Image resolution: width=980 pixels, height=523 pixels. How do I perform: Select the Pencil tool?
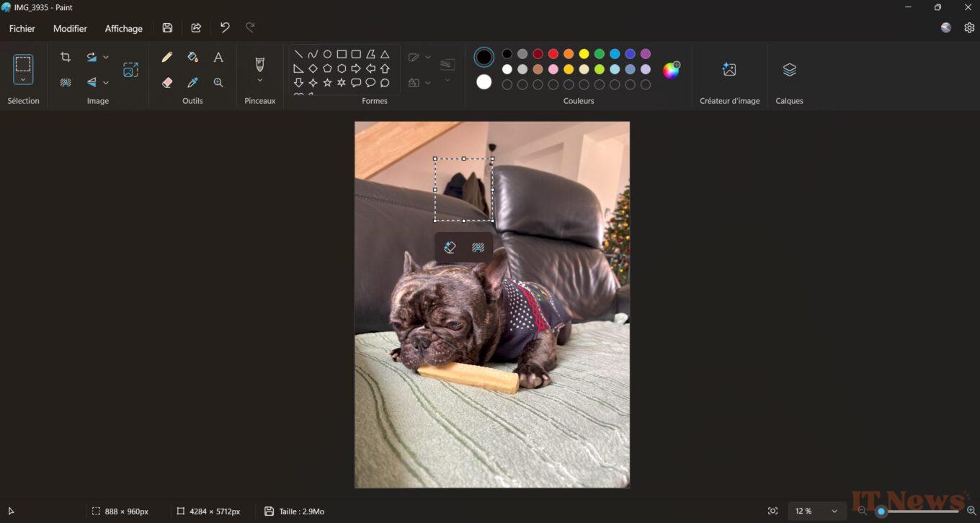(x=167, y=57)
